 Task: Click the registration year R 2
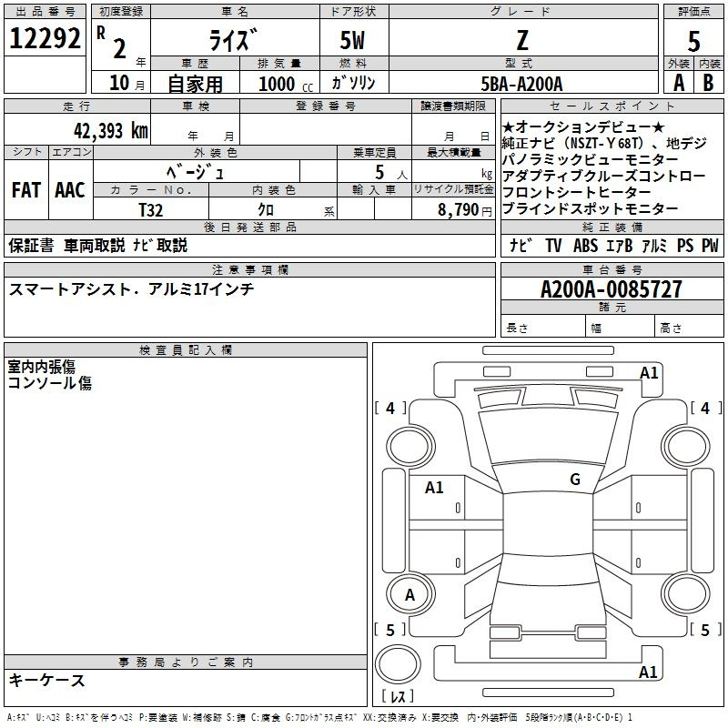point(112,42)
